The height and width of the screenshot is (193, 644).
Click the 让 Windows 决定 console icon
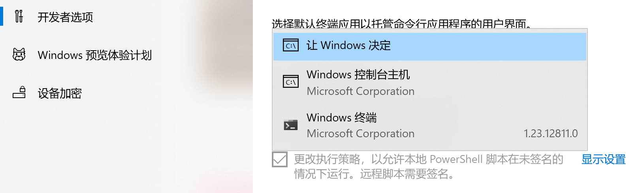tap(291, 46)
